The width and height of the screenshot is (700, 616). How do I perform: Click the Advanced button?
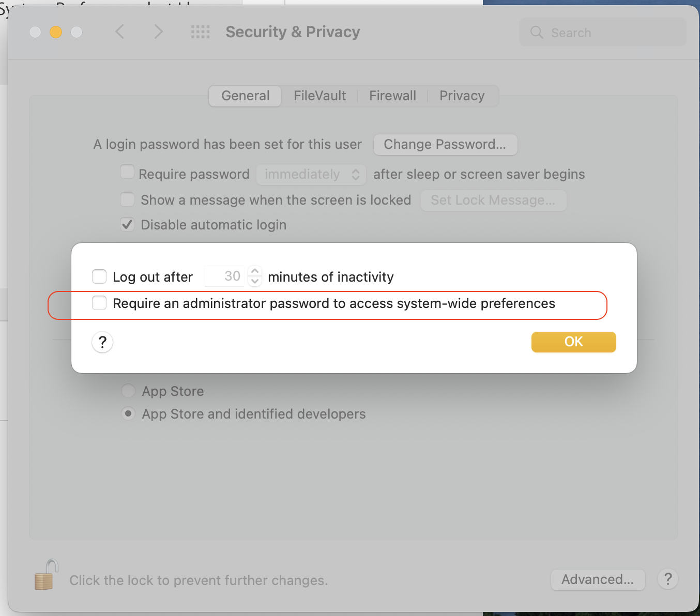click(598, 579)
